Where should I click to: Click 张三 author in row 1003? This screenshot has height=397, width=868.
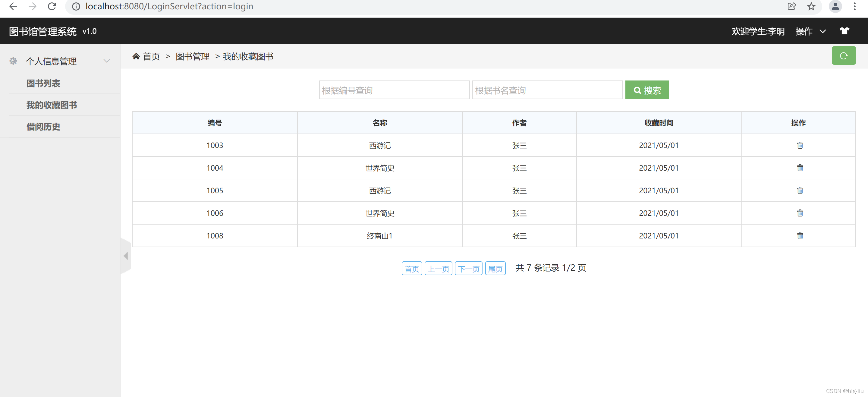pos(519,145)
